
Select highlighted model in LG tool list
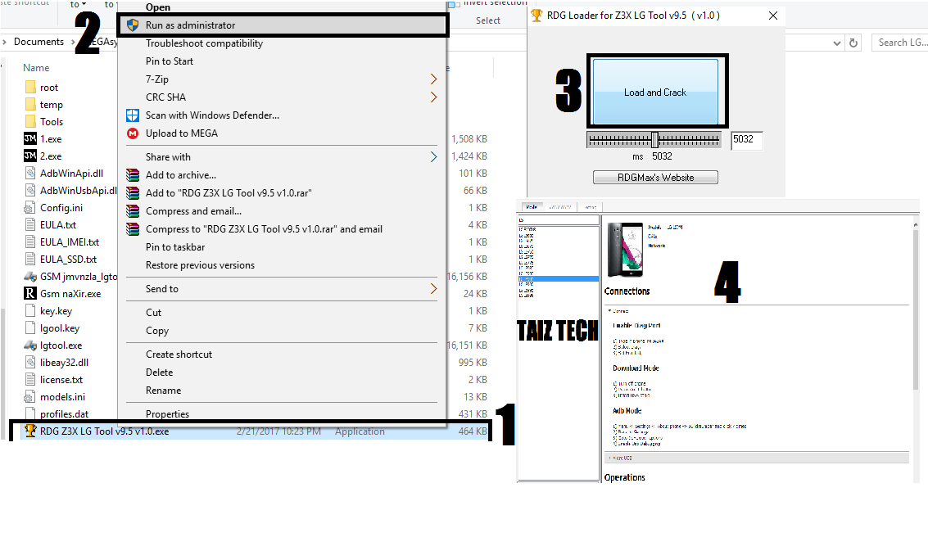pos(558,278)
